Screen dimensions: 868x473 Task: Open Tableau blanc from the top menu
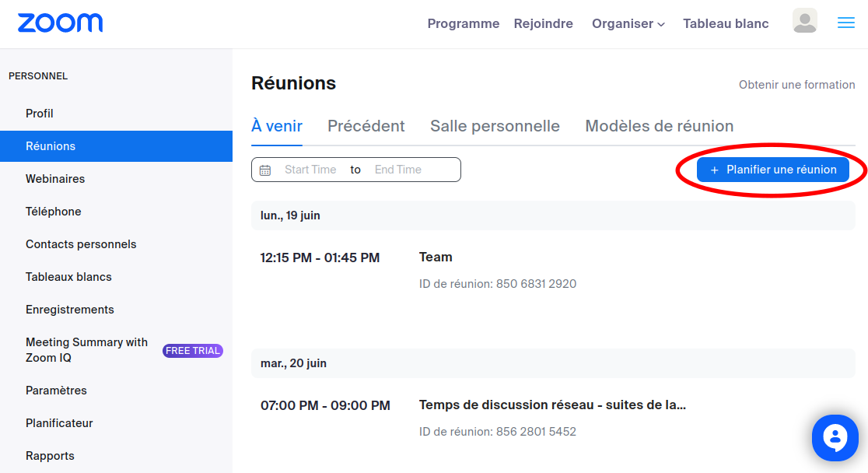click(725, 23)
